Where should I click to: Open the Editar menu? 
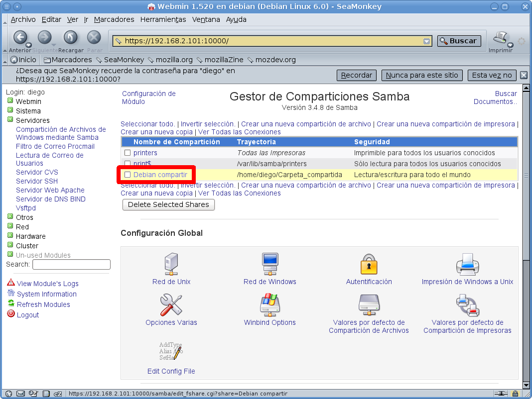52,20
